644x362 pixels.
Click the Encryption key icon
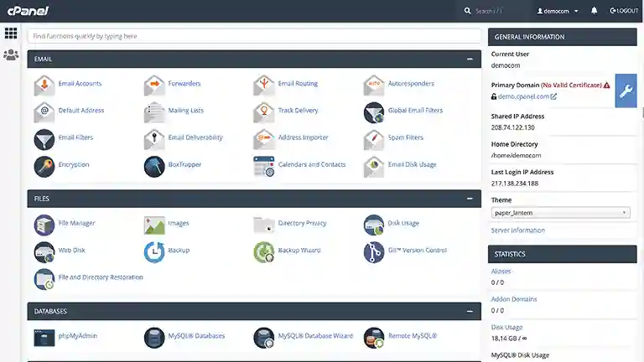pyautogui.click(x=44, y=166)
